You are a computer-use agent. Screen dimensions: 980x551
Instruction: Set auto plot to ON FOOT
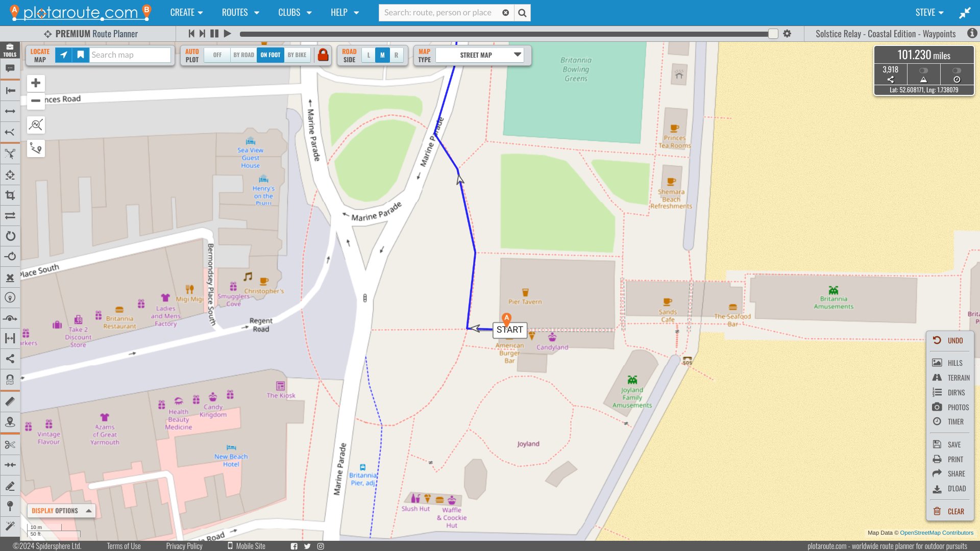point(270,55)
